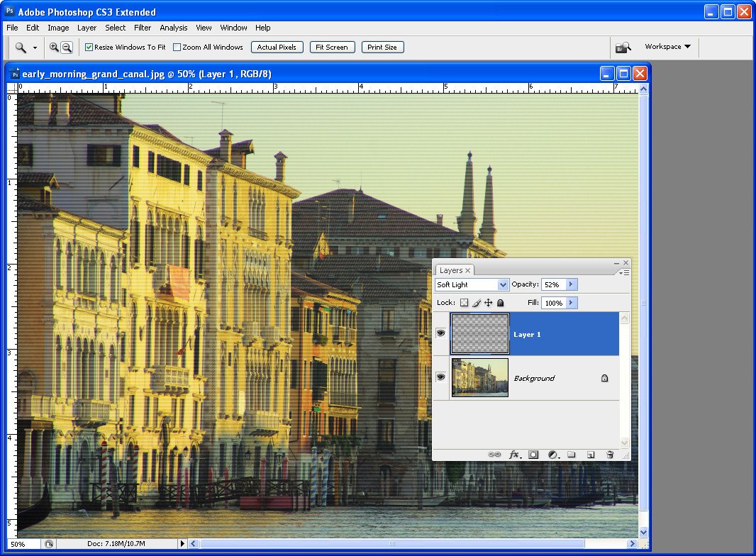Click the Delete layer trash icon
756x556 pixels.
click(610, 455)
